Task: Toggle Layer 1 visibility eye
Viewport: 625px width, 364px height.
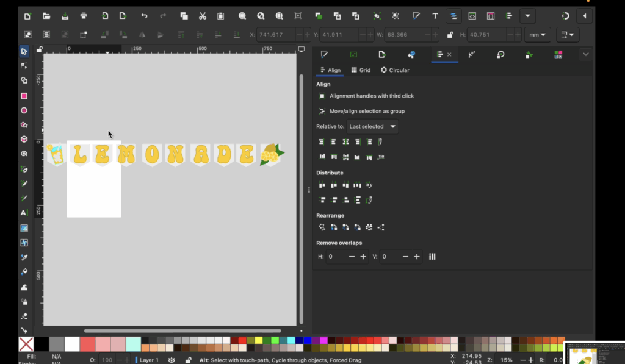Action: [172, 360]
